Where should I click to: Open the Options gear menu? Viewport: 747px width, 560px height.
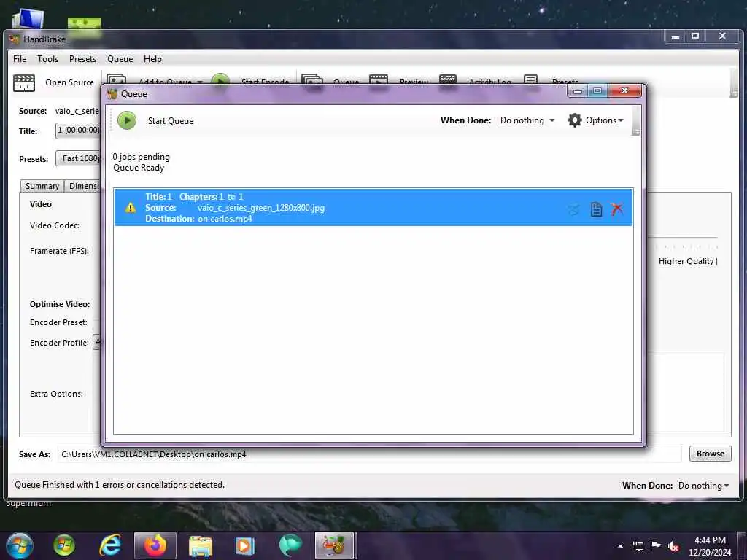pyautogui.click(x=595, y=120)
